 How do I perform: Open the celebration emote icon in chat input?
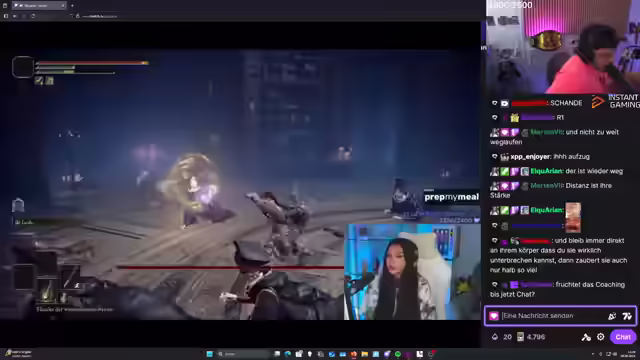tap(612, 316)
